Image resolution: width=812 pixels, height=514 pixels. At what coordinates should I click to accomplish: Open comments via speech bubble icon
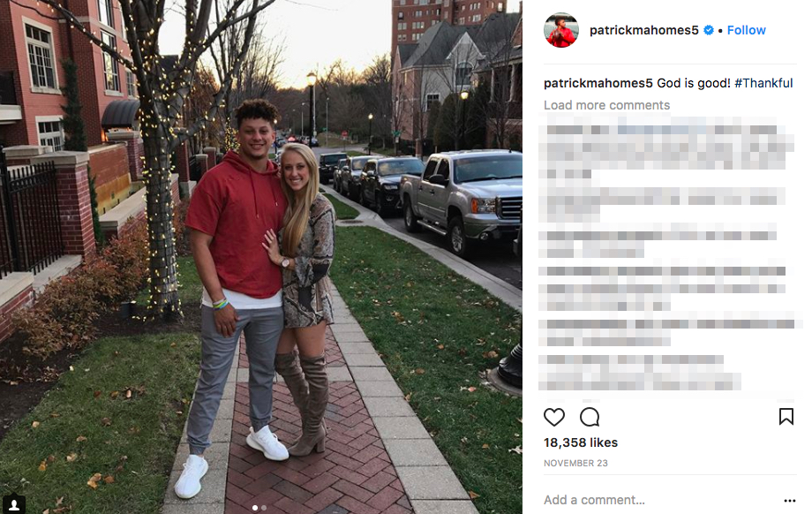coord(590,417)
